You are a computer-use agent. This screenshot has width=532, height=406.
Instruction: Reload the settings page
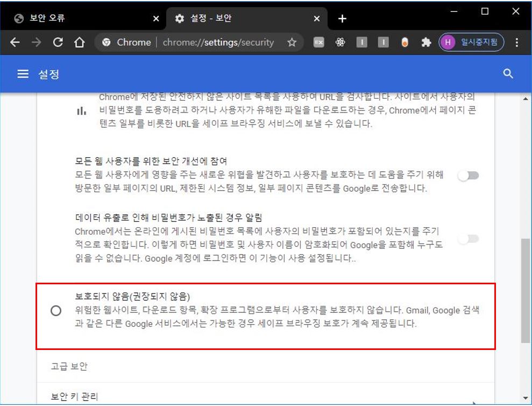coord(58,42)
